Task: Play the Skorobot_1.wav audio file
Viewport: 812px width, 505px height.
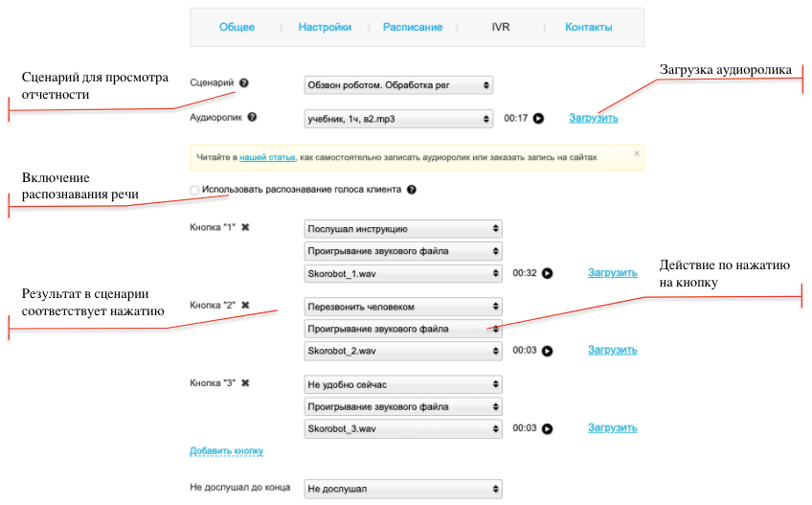Action: pos(548,273)
